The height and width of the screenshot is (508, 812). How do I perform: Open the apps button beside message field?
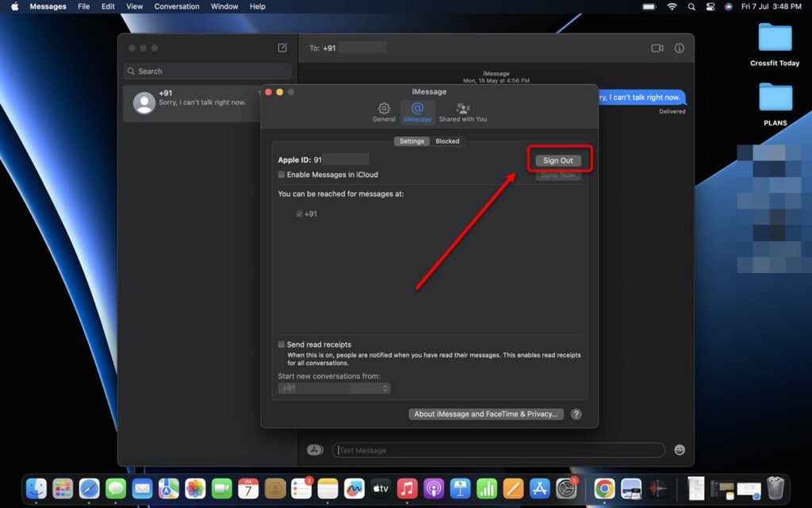pyautogui.click(x=315, y=450)
